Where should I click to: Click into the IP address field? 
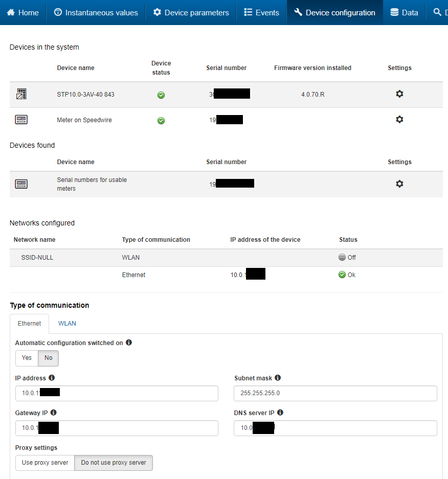(x=117, y=393)
